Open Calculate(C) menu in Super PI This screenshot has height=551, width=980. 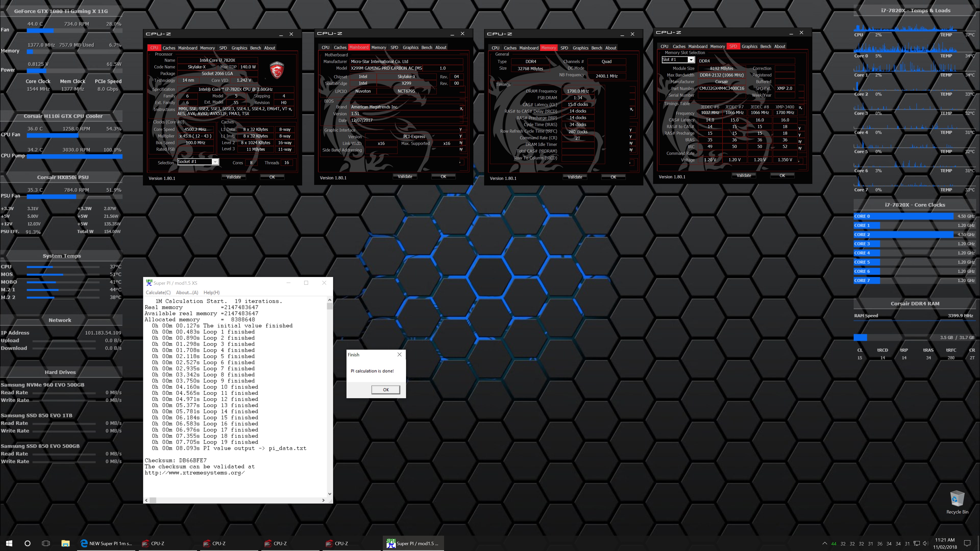[x=158, y=292]
